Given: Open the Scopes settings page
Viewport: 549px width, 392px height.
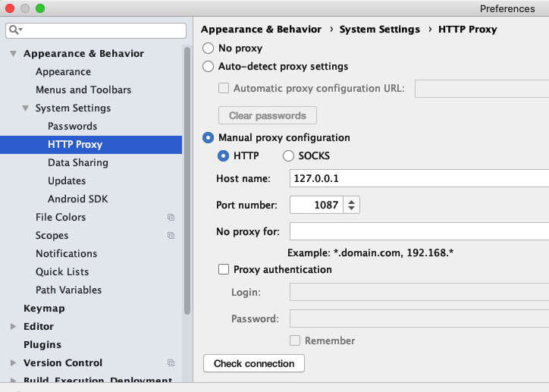Looking at the screenshot, I should 52,236.
